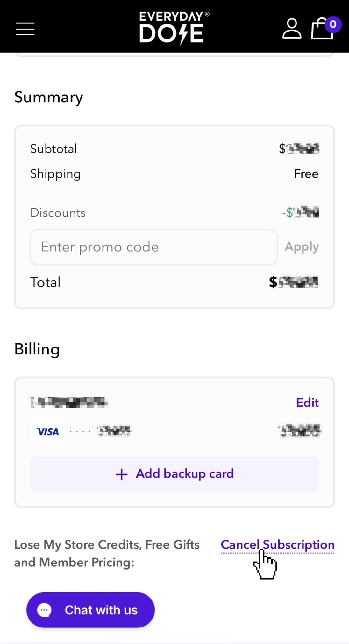
Task: Click the Discounts label
Action: (x=58, y=213)
